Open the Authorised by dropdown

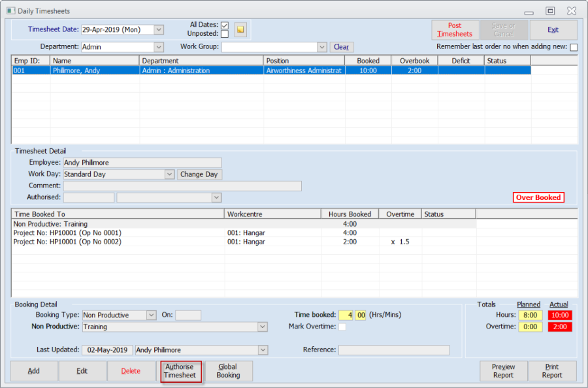coord(216,197)
